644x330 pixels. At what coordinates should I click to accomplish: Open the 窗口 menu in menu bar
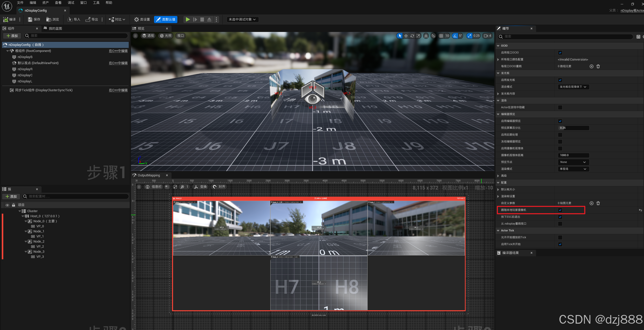[x=83, y=3]
